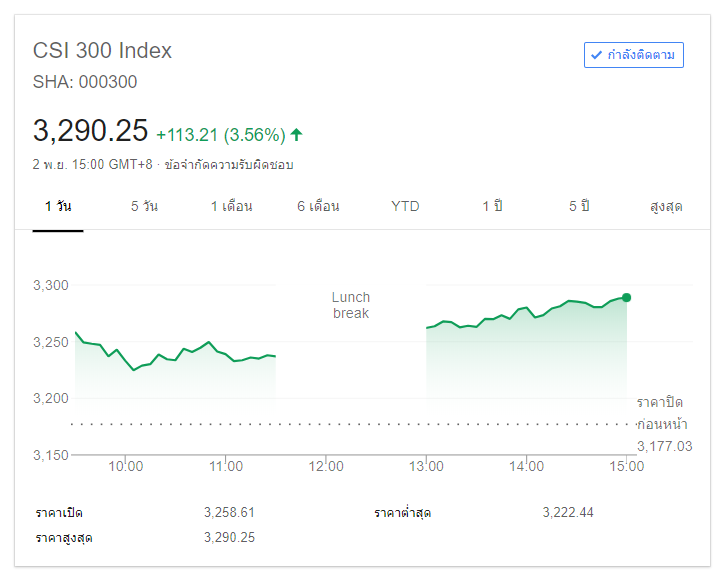Switch to the 1 ปี tab
The height and width of the screenshot is (583, 725).
492,206
